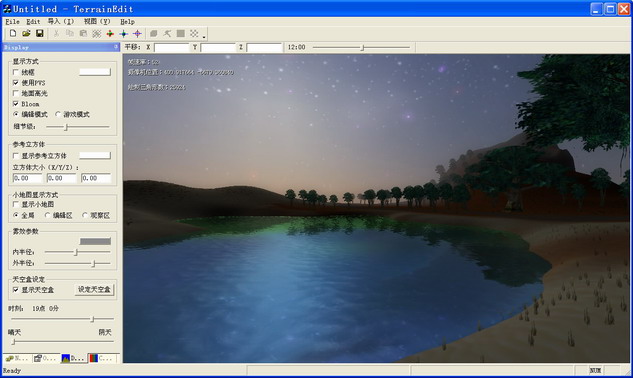Viewport: 633px width, 378px height.
Task: Click the 3D terrain lake viewport
Action: [x=376, y=208]
